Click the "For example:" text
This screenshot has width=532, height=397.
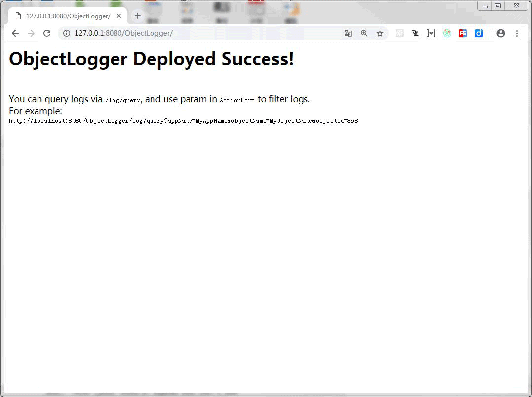(x=36, y=111)
